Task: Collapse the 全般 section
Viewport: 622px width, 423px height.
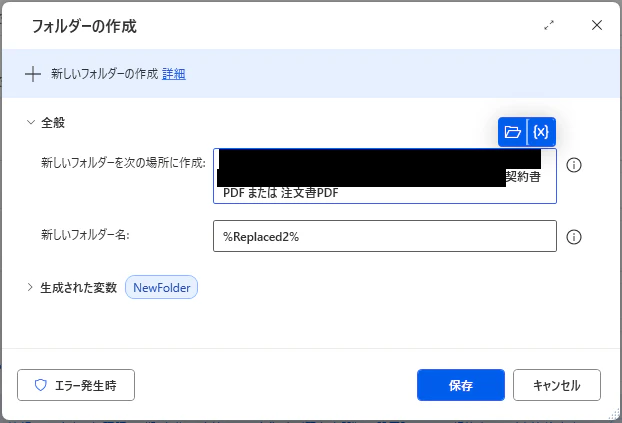Action: (x=31, y=122)
